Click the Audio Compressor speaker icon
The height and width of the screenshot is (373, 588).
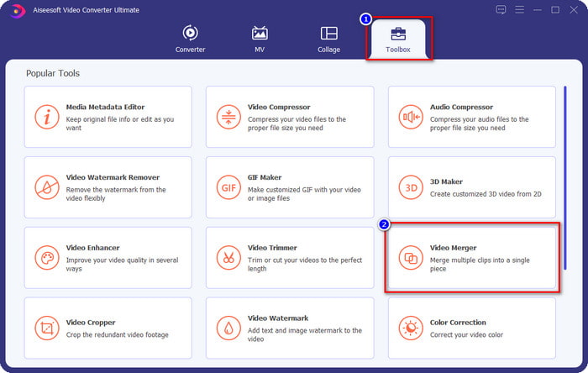tap(411, 117)
